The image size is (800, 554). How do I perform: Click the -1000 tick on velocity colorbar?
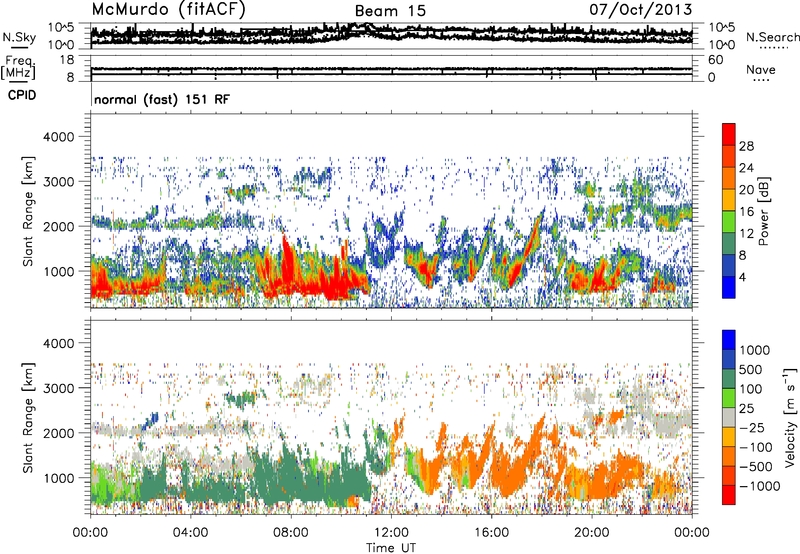760,486
